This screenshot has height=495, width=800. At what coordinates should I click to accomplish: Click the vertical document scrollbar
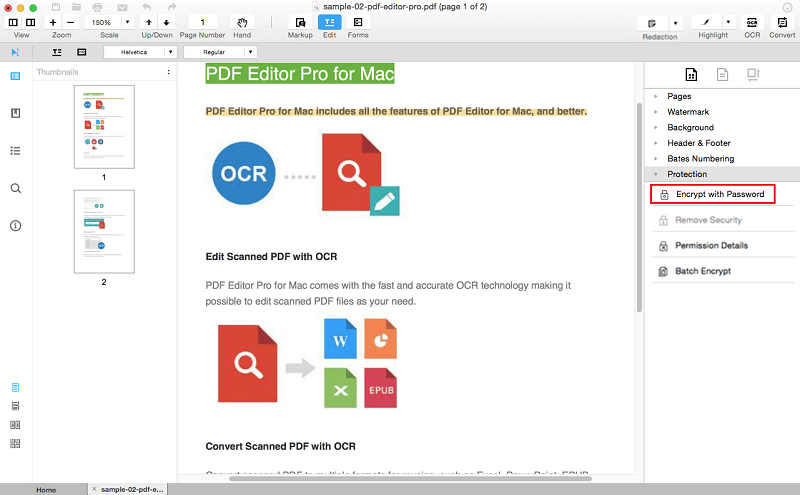[x=639, y=208]
